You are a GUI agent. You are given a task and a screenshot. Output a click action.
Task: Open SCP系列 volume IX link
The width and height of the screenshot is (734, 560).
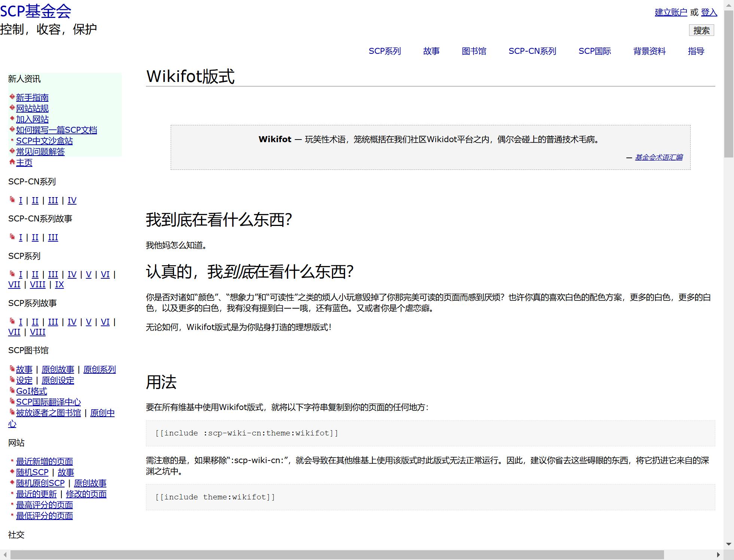(x=59, y=285)
